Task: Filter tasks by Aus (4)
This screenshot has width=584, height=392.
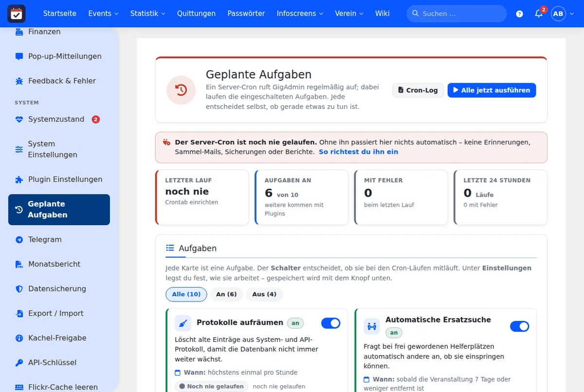Action: tap(264, 294)
